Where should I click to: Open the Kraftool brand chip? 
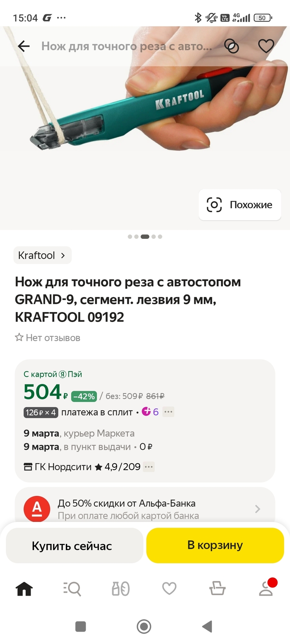(42, 255)
